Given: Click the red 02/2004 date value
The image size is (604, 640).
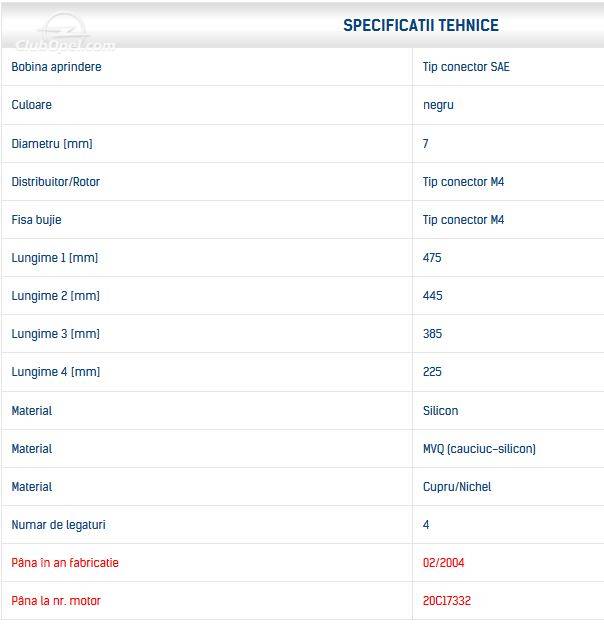Looking at the screenshot, I should tap(444, 563).
